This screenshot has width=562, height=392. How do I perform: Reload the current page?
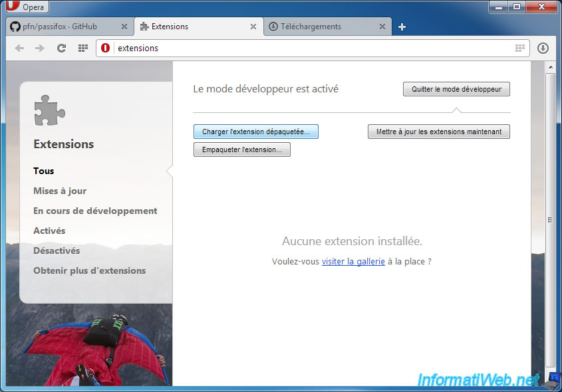62,48
